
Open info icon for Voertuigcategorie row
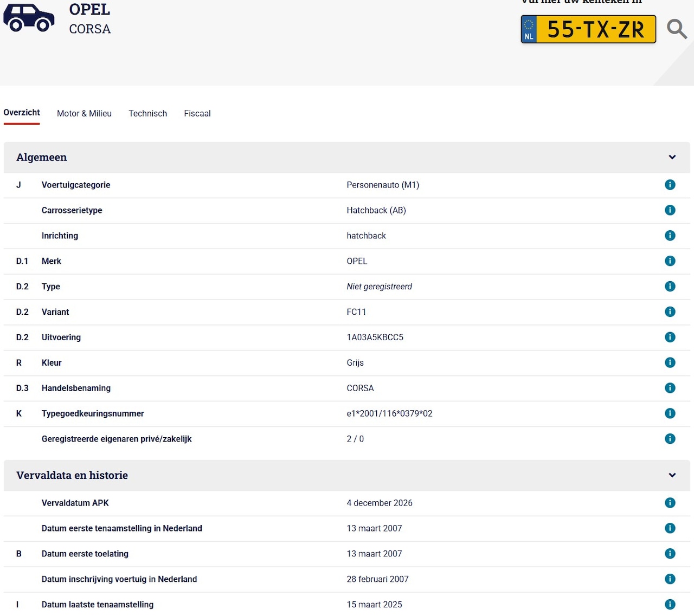click(670, 185)
